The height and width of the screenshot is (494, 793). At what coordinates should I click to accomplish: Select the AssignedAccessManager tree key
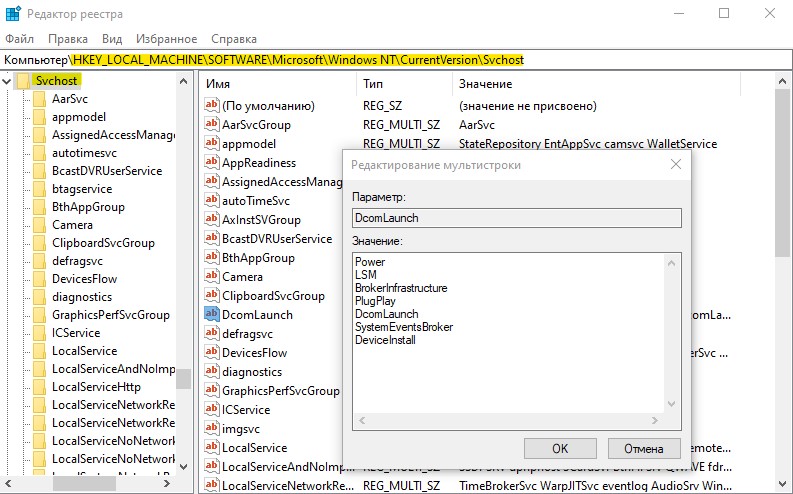pos(113,135)
